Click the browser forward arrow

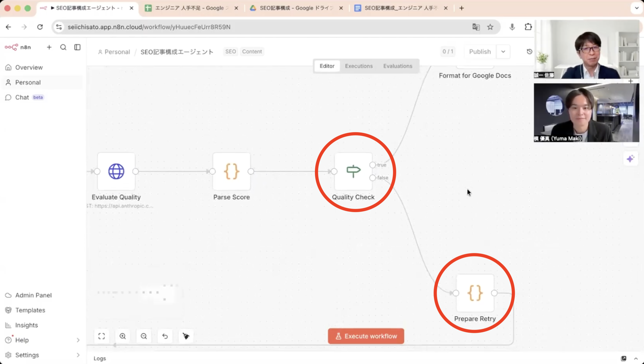24,27
